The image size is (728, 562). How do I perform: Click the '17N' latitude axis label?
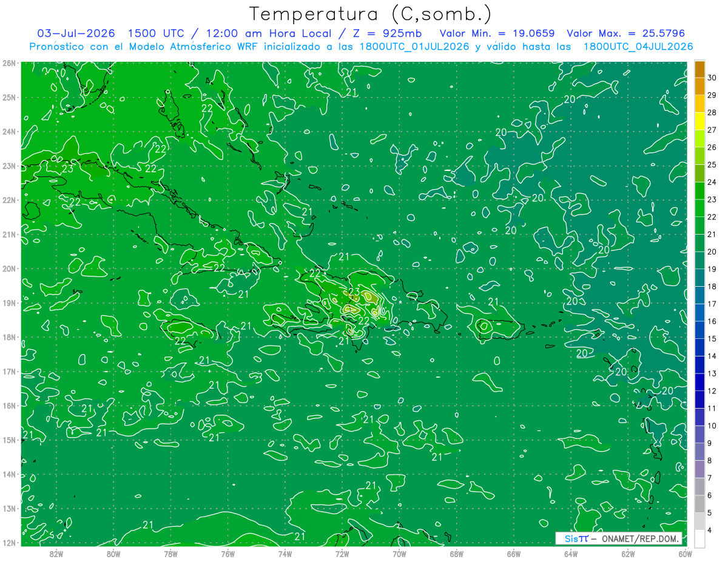(8, 371)
